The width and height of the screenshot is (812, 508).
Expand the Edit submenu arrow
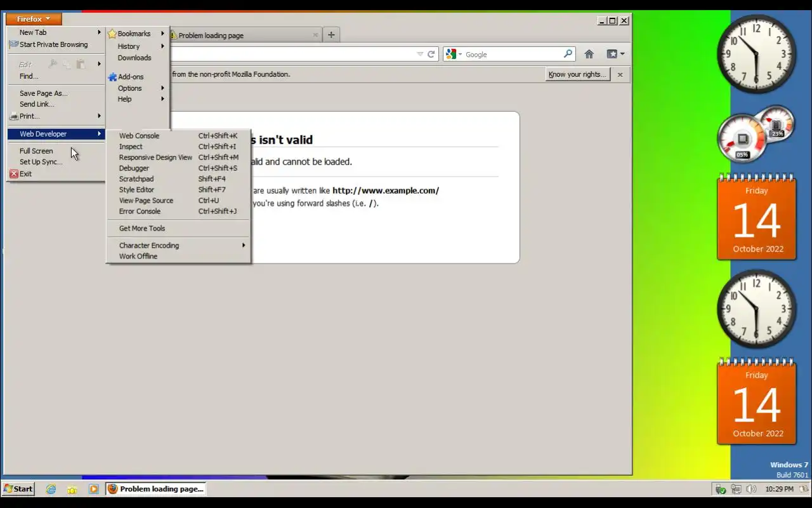[99, 64]
